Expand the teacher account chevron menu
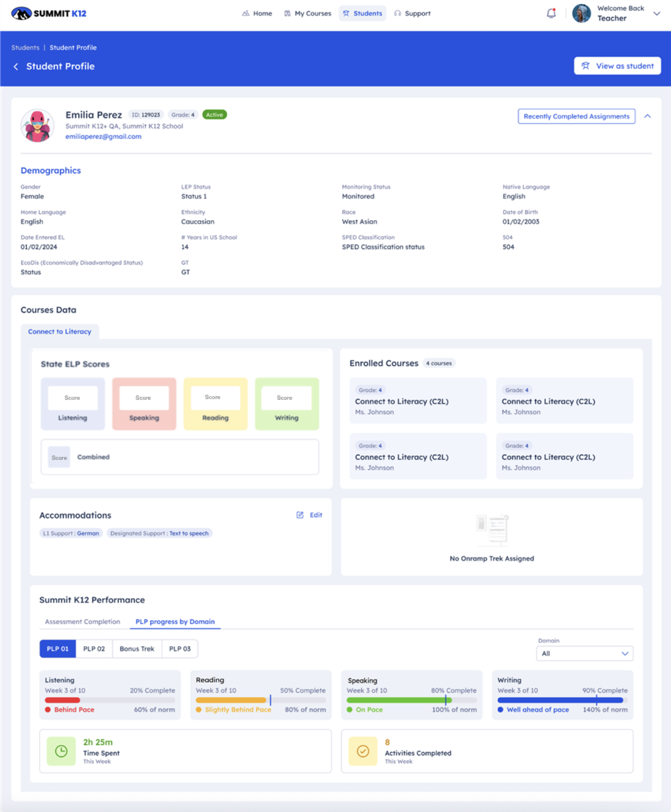 point(657,14)
